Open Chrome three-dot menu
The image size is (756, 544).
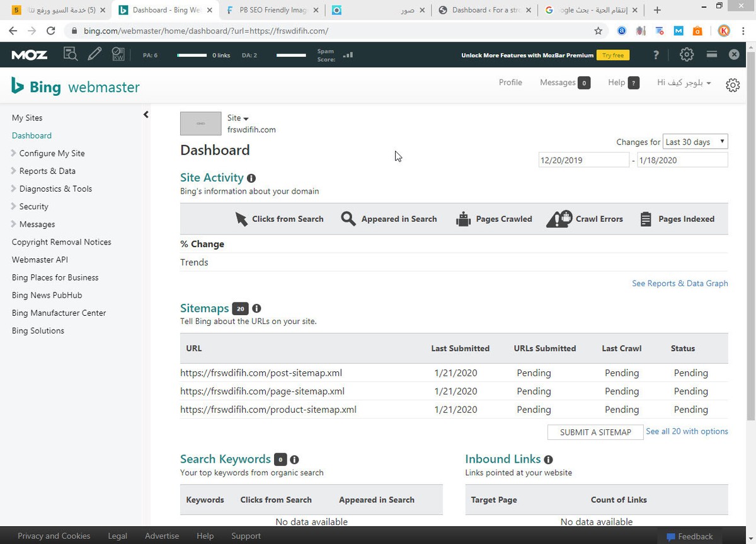point(744,31)
